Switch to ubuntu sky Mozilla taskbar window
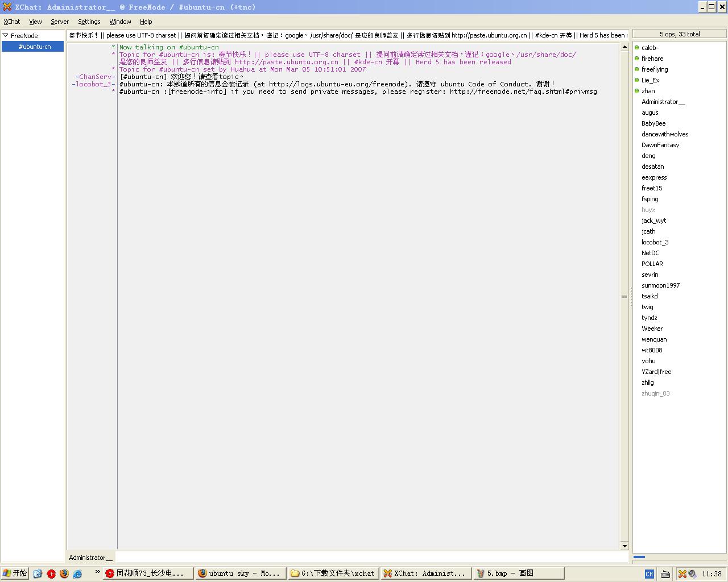This screenshot has width=728, height=582. (x=240, y=573)
